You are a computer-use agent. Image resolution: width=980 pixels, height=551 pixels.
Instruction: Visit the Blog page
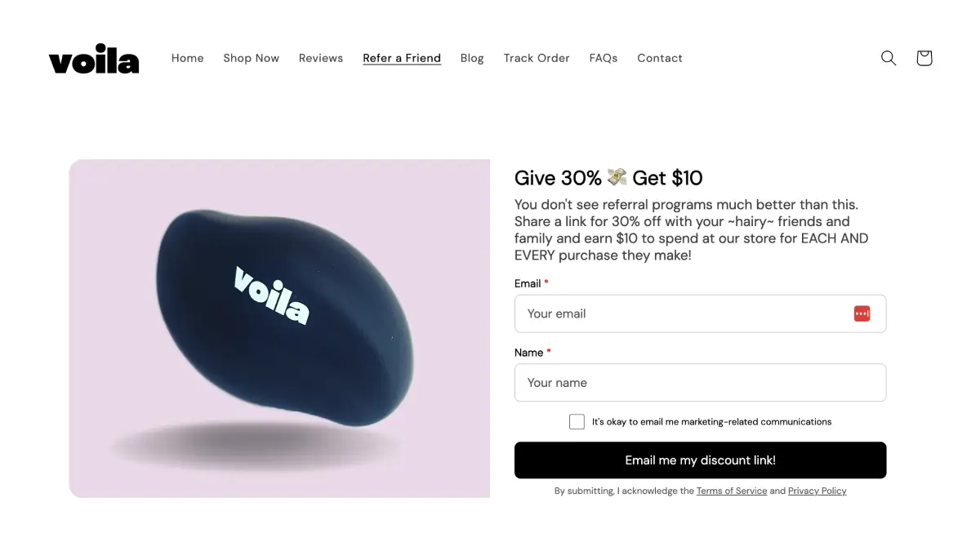[472, 58]
